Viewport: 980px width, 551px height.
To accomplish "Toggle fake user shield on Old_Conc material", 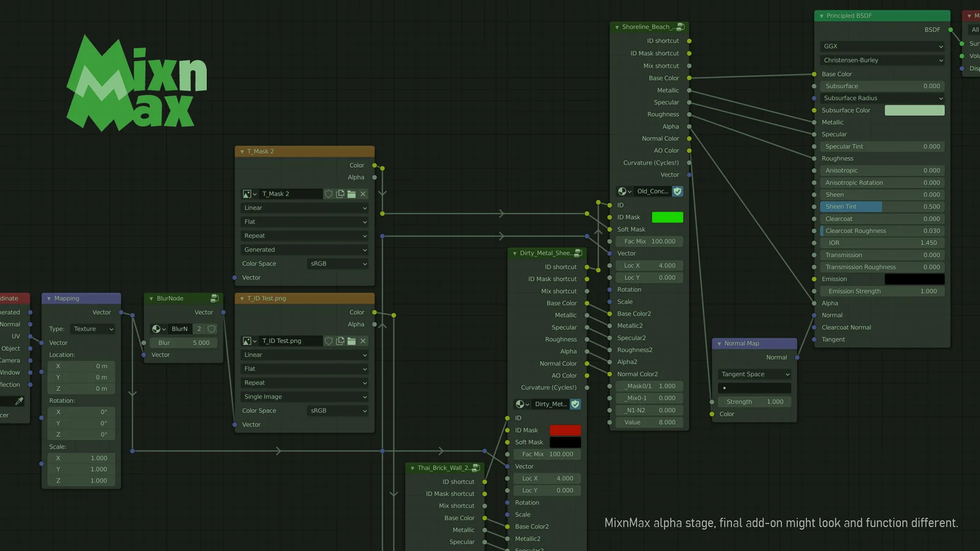I will point(677,191).
